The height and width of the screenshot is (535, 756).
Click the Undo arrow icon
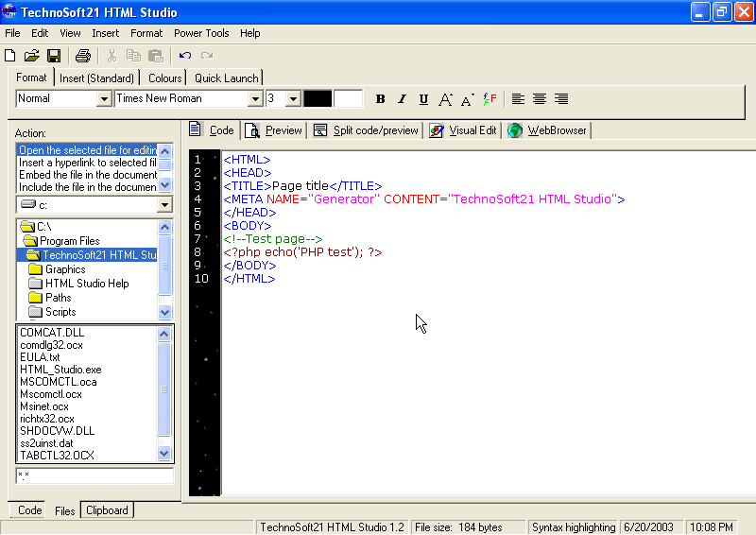pos(185,56)
